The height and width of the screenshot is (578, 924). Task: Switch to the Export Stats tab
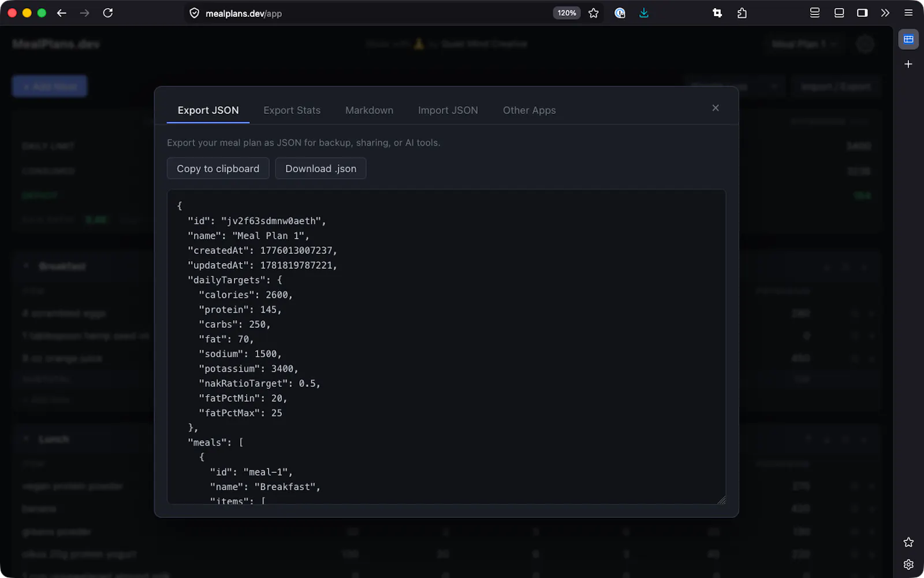292,110
